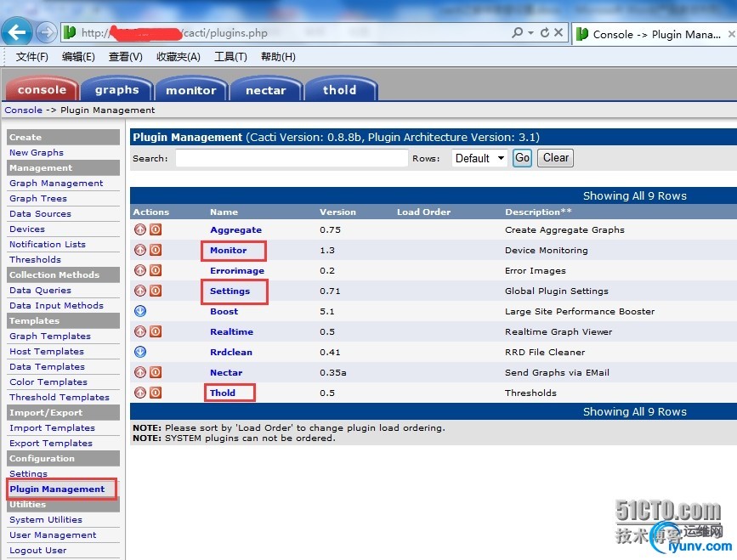The image size is (737, 560).
Task: Uninstall the Settings plugin using its arrow icon
Action: (x=140, y=291)
